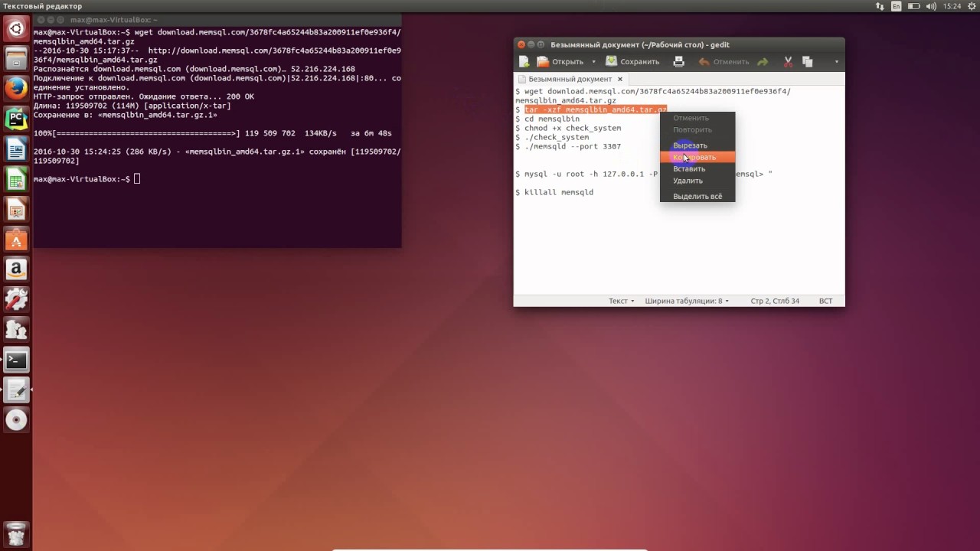This screenshot has width=980, height=551.
Task: Open Ubuntu Dash from the launcher
Action: click(16, 29)
